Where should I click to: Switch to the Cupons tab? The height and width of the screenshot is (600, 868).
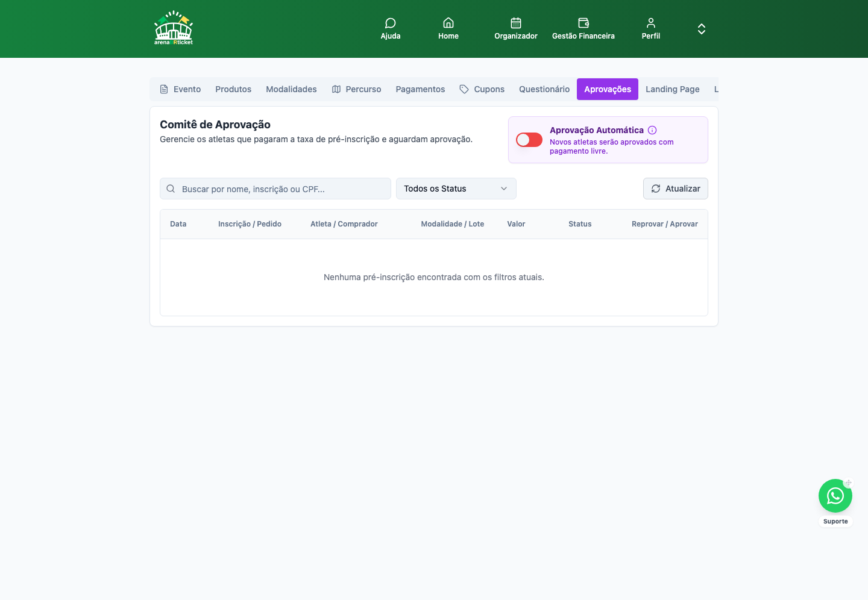click(482, 89)
